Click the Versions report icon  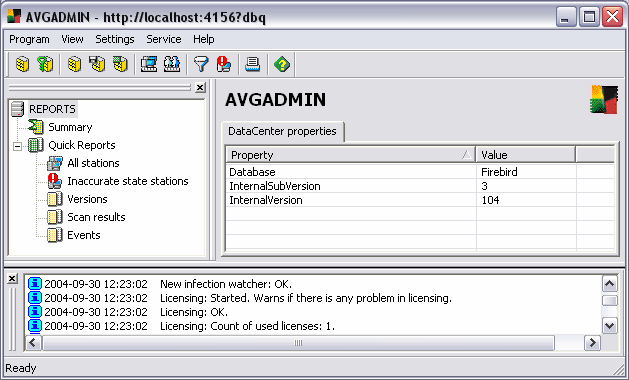[55, 199]
